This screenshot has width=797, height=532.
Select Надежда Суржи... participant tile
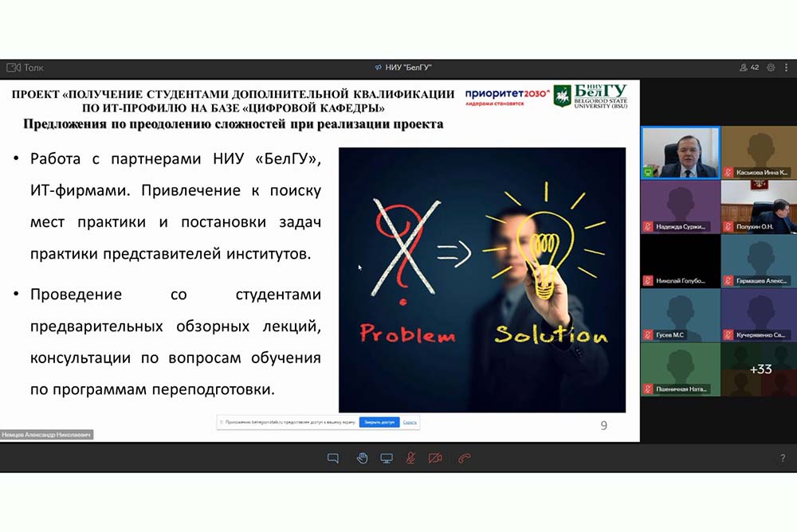click(681, 207)
